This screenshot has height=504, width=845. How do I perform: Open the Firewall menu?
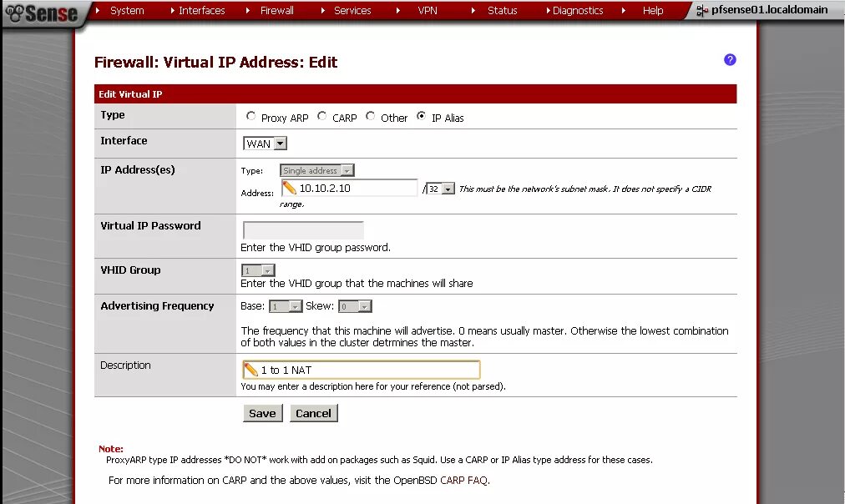[x=277, y=10]
